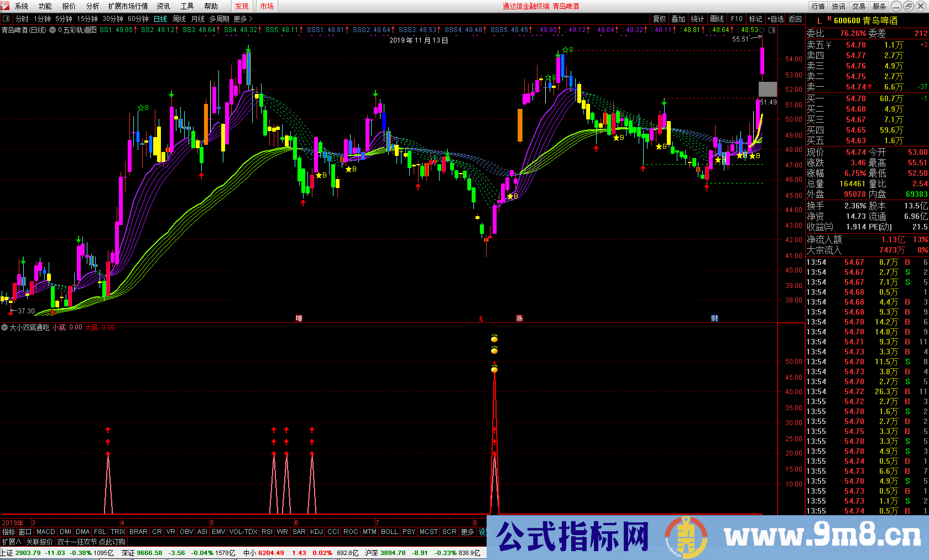Click the ☆S star signal at November high

pos(568,50)
